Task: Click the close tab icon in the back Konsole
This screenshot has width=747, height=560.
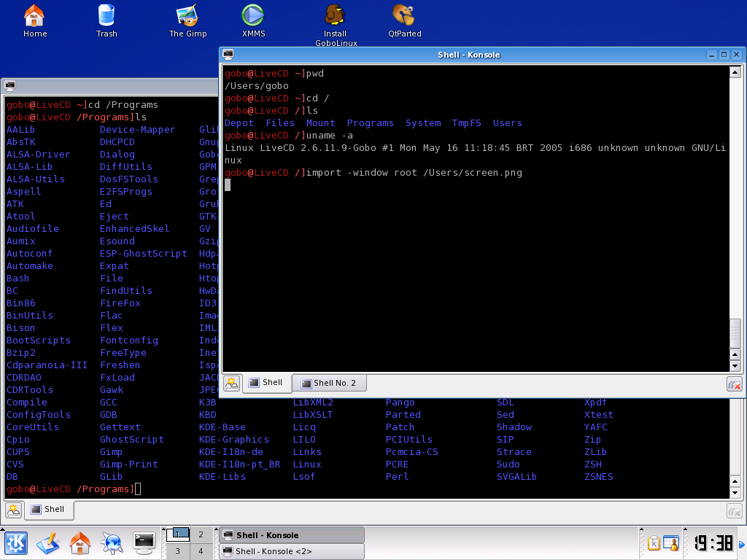Action: click(x=735, y=512)
